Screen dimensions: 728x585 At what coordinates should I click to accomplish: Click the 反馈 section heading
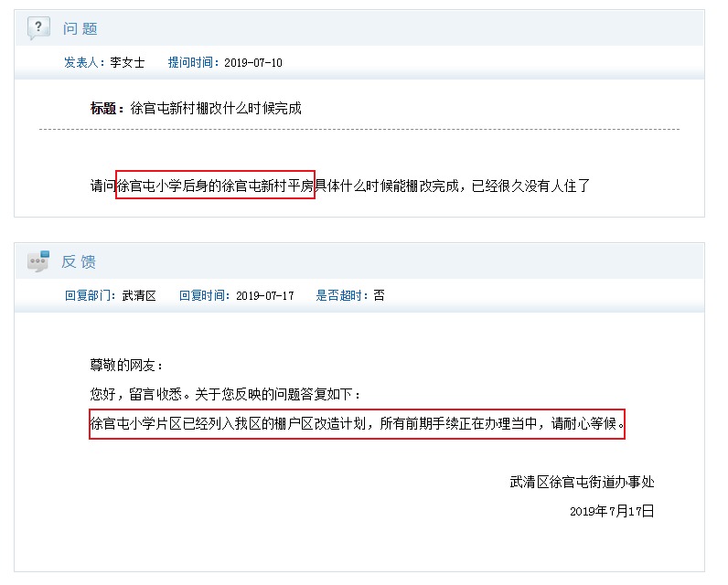[79, 261]
